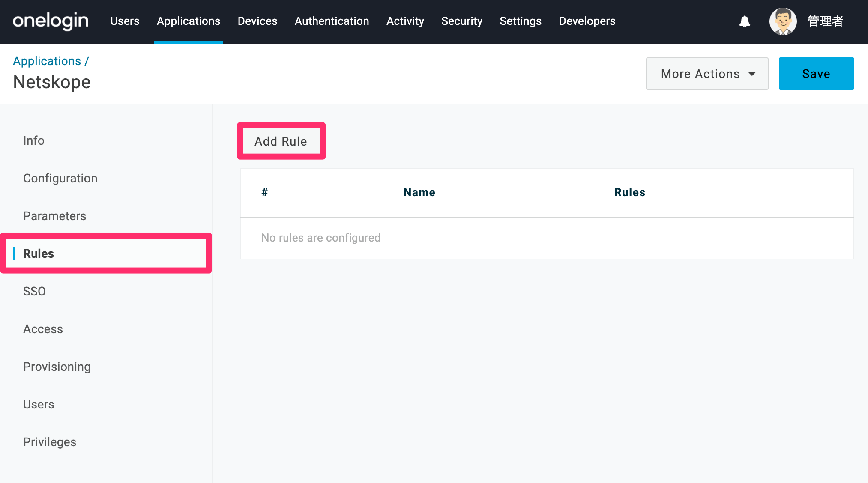The width and height of the screenshot is (868, 483).
Task: Click the Rules column header
Action: [x=629, y=192]
